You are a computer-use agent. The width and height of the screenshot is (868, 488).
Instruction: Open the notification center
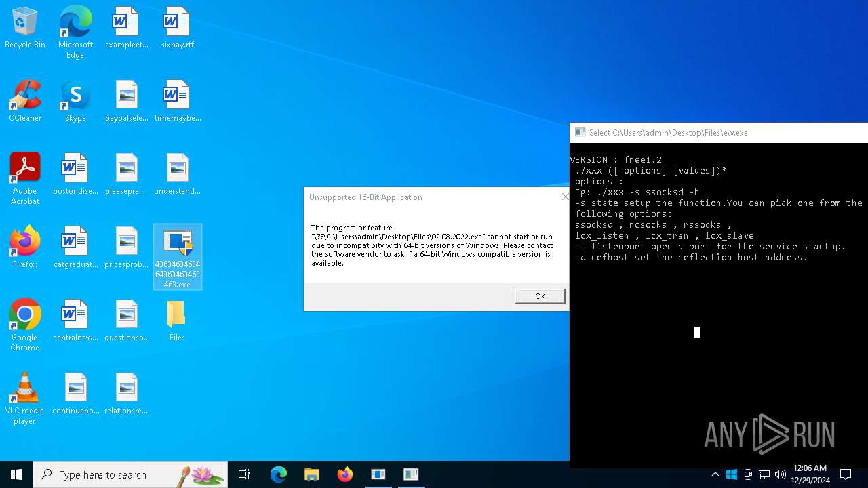pyautogui.click(x=846, y=474)
